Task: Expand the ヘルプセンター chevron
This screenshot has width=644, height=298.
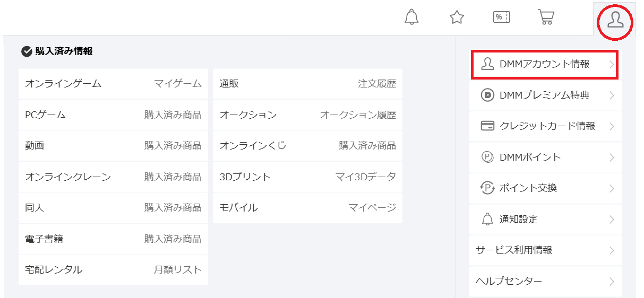Action: click(612, 281)
